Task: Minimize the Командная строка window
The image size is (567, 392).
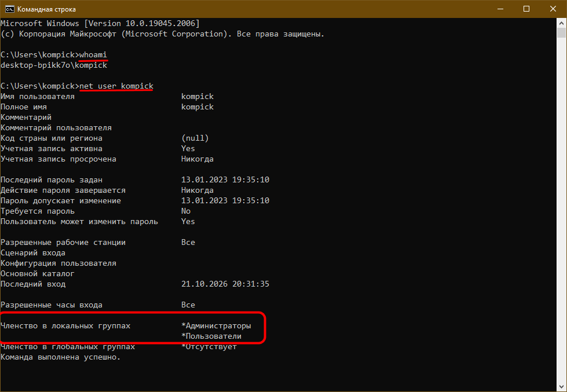Action: point(500,9)
